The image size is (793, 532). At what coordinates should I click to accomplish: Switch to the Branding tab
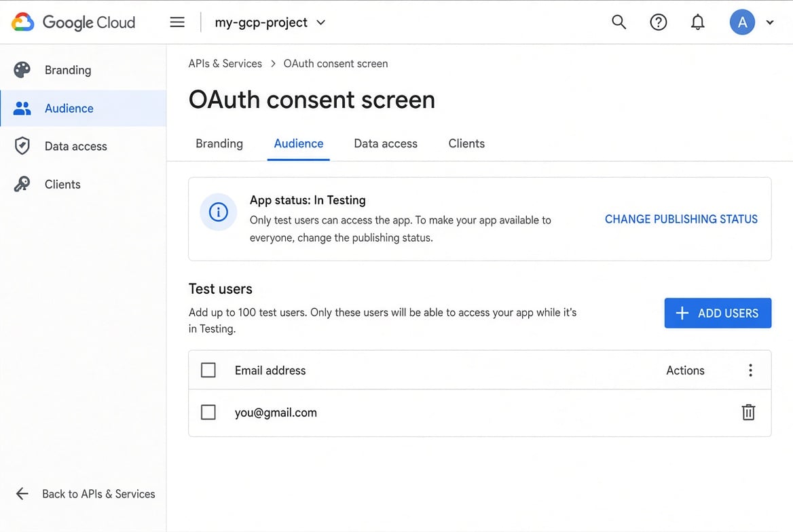coord(219,144)
